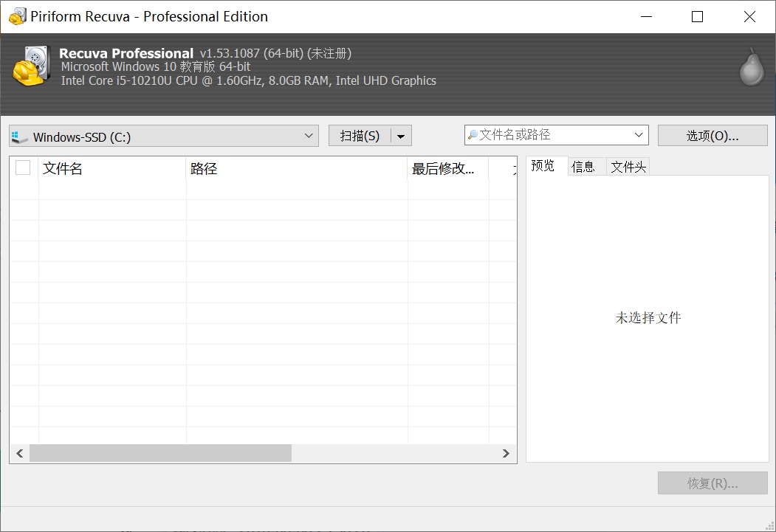The height and width of the screenshot is (532, 776).
Task: Minimize the Recuva window
Action: point(646,16)
